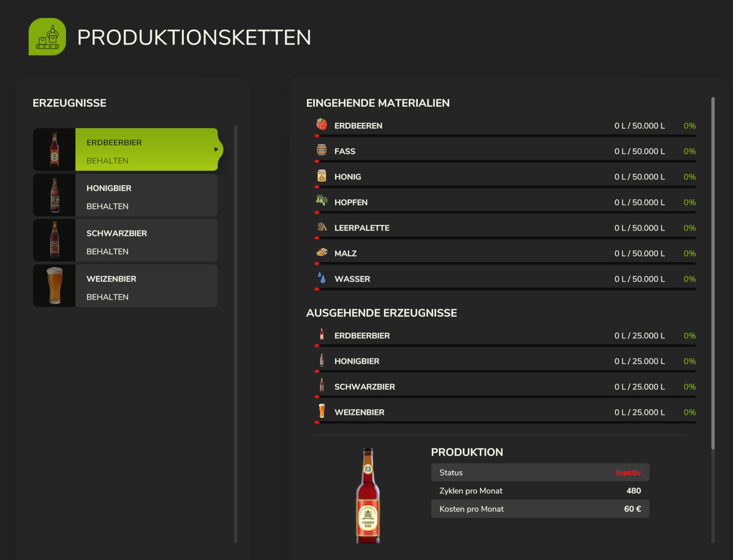733x560 pixels.
Task: Click the malt icon beside Malz
Action: click(321, 252)
